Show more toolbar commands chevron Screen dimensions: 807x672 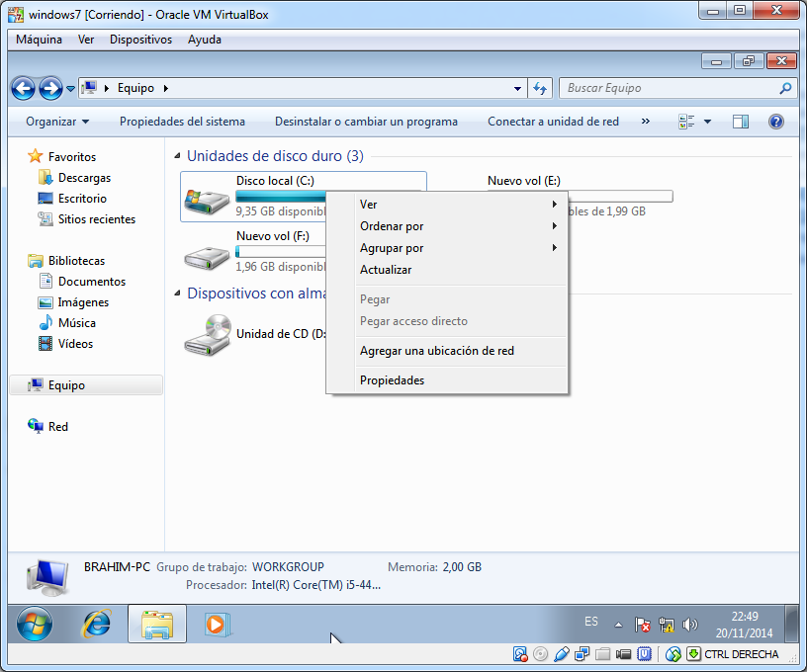646,122
